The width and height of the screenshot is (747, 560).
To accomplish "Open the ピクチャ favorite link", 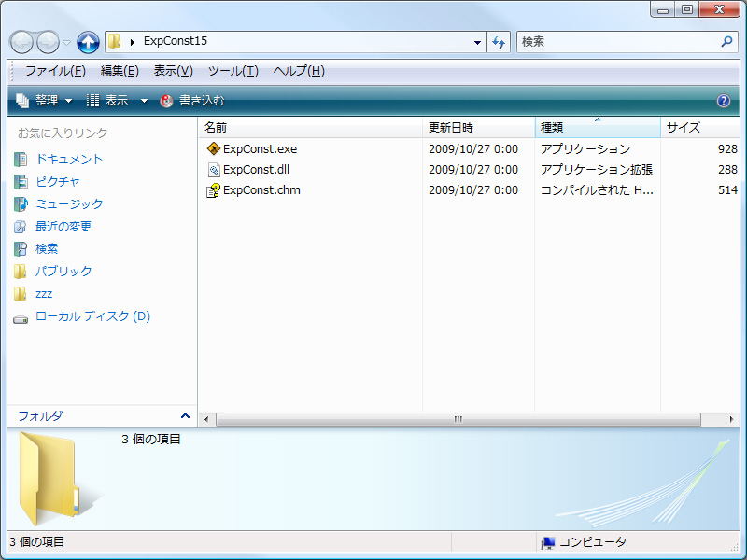I will tap(58, 181).
